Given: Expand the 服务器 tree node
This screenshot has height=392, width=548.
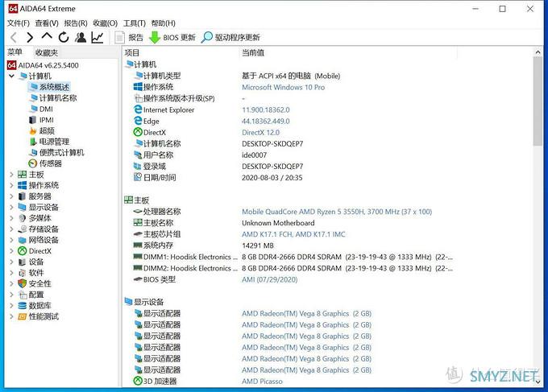Looking at the screenshot, I should (11, 196).
